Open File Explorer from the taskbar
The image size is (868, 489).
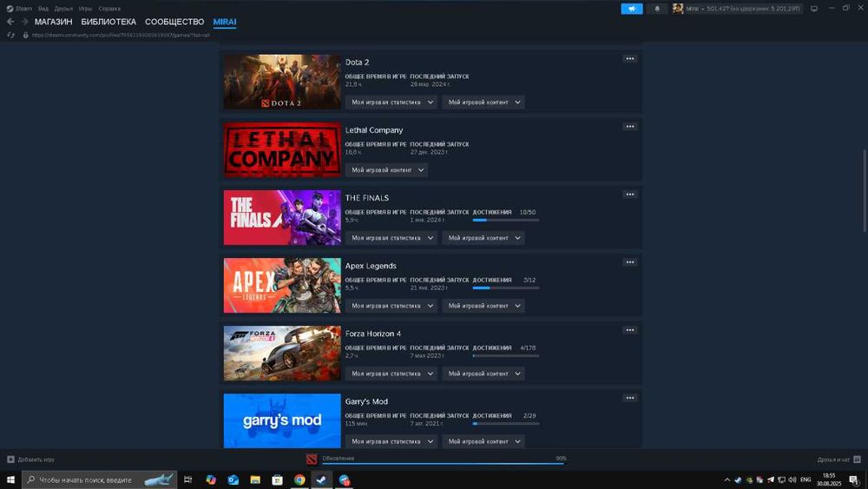click(x=255, y=479)
